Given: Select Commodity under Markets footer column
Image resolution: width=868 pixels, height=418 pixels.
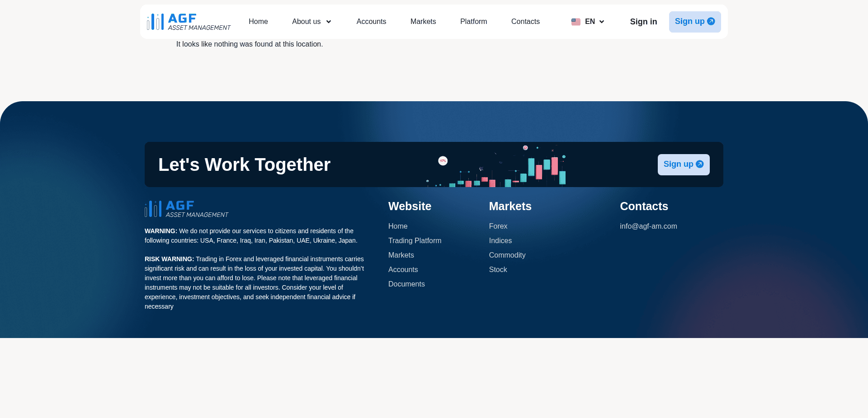Looking at the screenshot, I should (507, 255).
